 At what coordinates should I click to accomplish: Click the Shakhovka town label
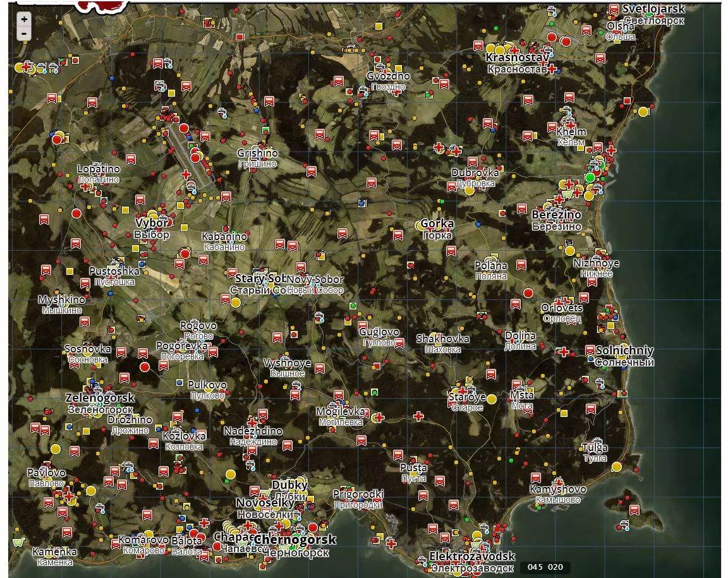click(x=442, y=339)
